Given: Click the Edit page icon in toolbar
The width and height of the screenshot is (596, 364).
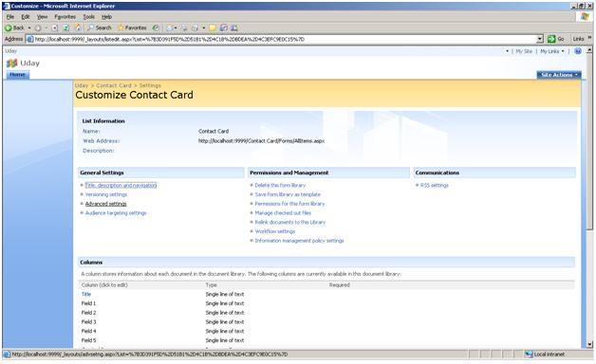Looking at the screenshot, I should pyautogui.click(x=195, y=27).
